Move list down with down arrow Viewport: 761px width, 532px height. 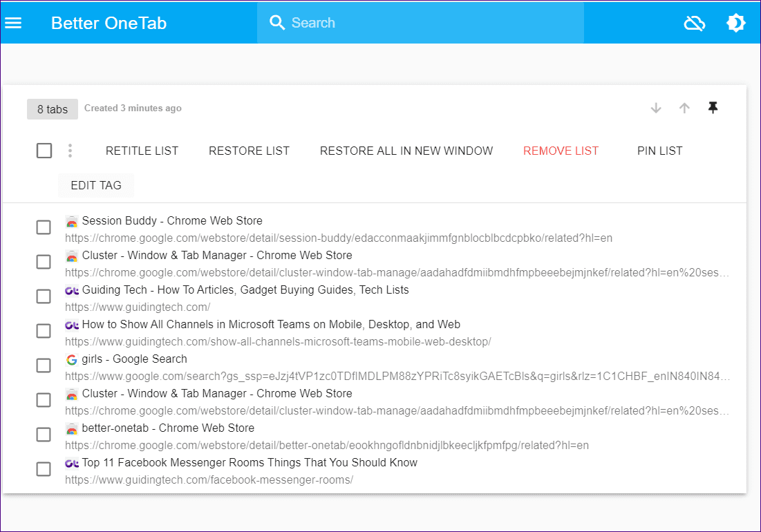click(x=656, y=108)
